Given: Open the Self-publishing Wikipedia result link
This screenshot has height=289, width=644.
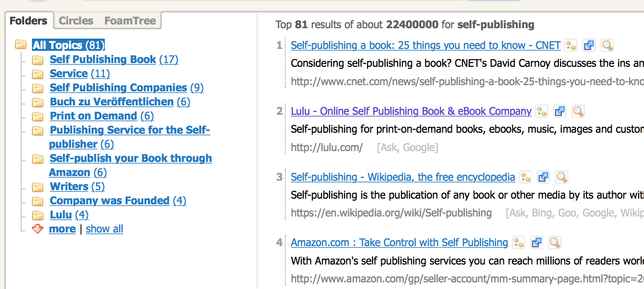Looking at the screenshot, I should point(403,177).
